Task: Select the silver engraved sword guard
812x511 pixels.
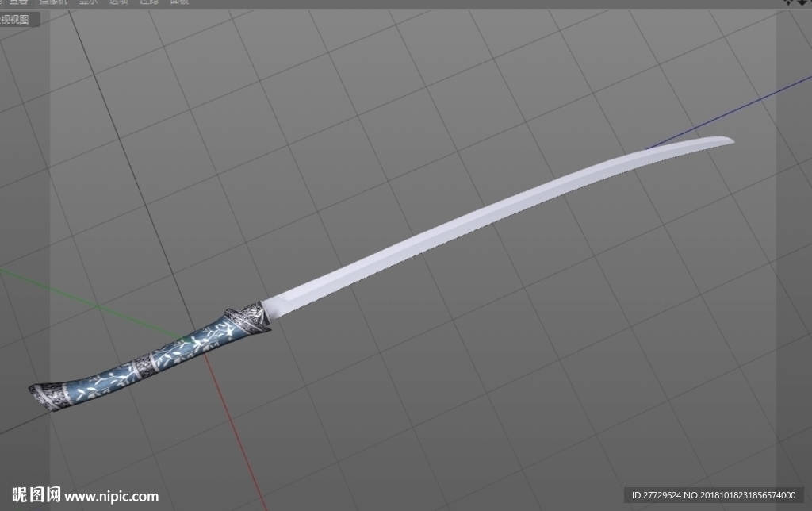Action: (x=248, y=317)
